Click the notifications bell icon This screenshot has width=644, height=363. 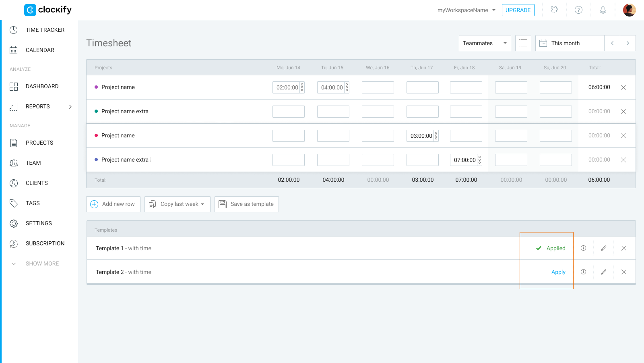[x=603, y=10]
